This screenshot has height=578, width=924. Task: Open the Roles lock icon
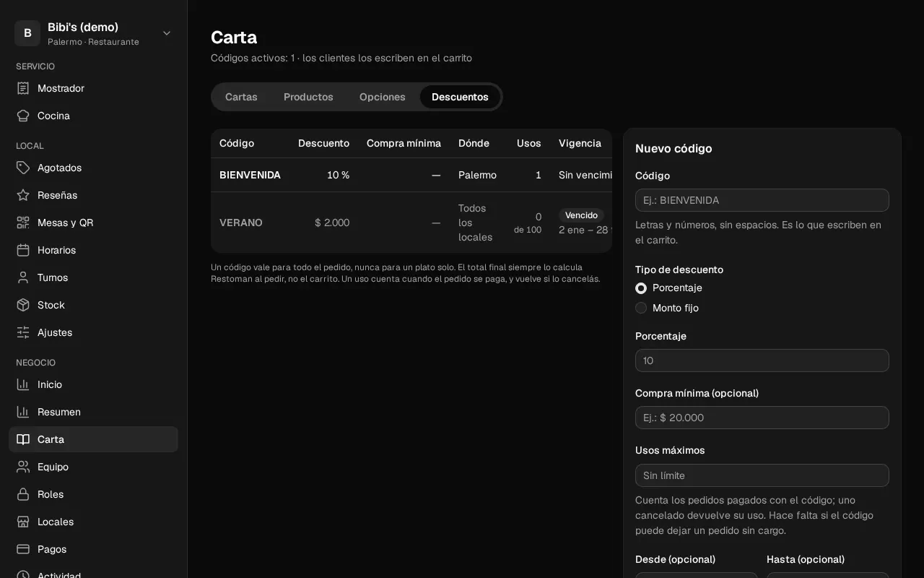23,494
